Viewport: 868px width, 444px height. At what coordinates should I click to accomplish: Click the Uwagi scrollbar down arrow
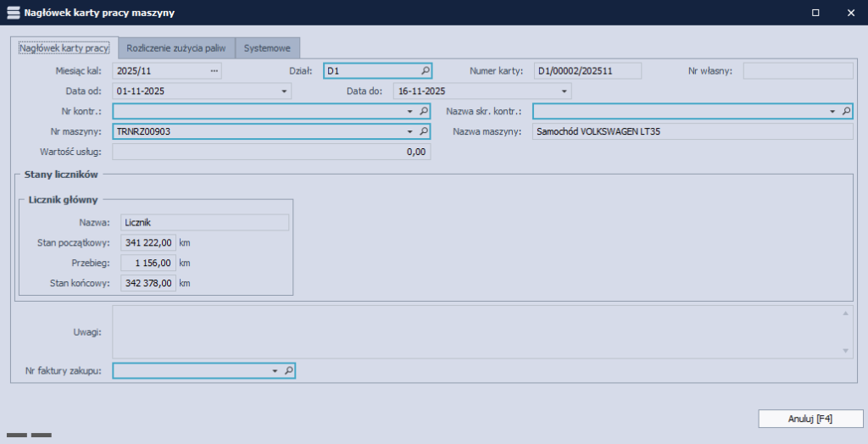click(846, 350)
